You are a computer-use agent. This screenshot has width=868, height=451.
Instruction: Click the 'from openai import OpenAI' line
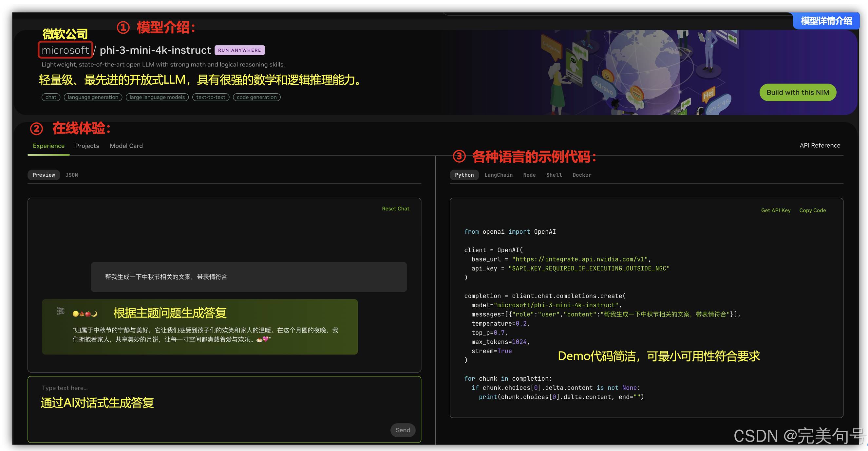tap(510, 232)
